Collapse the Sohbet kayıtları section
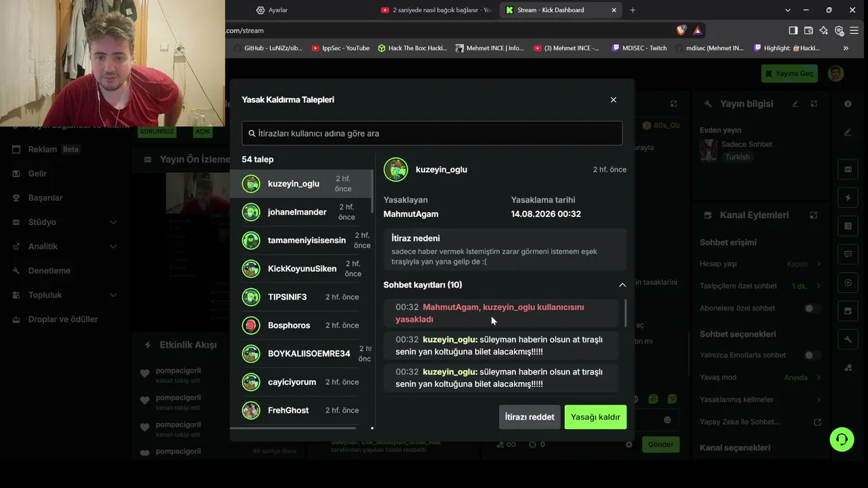The width and height of the screenshot is (868, 488). [x=622, y=285]
